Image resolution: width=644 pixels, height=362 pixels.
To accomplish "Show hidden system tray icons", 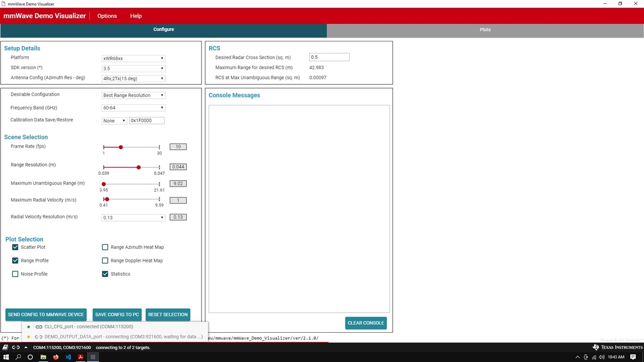I will pos(578,357).
